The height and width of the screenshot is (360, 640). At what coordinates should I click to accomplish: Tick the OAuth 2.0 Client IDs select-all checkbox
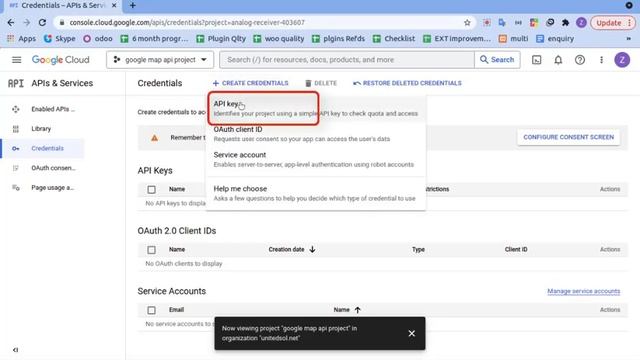tap(151, 250)
